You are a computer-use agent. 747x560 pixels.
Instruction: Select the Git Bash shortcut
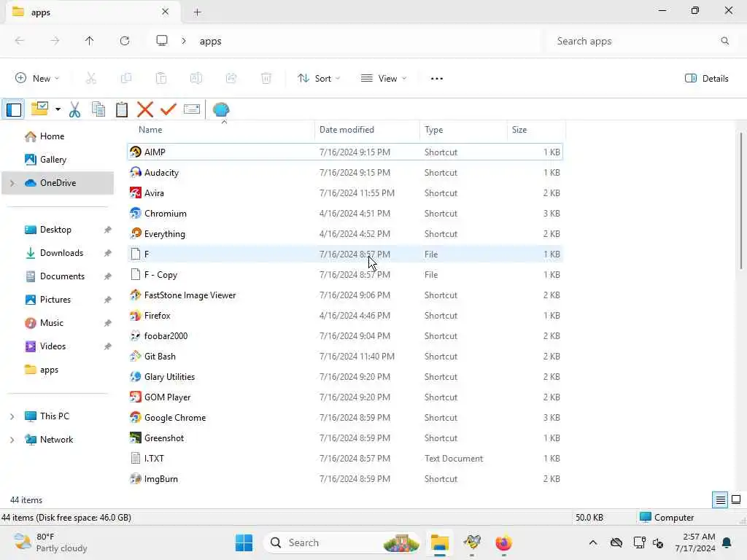(345, 356)
